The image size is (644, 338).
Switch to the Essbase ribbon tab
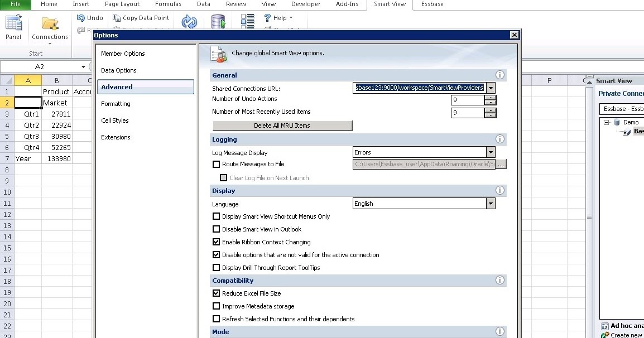tap(431, 4)
